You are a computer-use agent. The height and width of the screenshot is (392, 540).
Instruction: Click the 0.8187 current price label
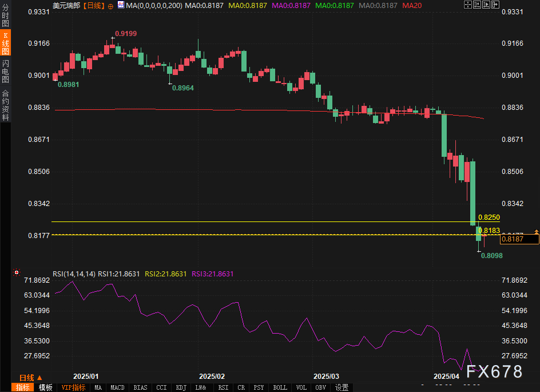coord(519,239)
